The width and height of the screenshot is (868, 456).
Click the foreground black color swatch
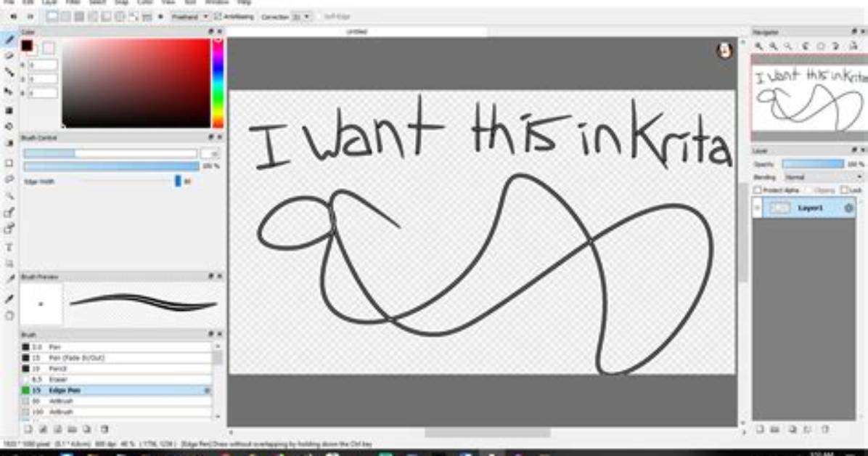tap(27, 46)
